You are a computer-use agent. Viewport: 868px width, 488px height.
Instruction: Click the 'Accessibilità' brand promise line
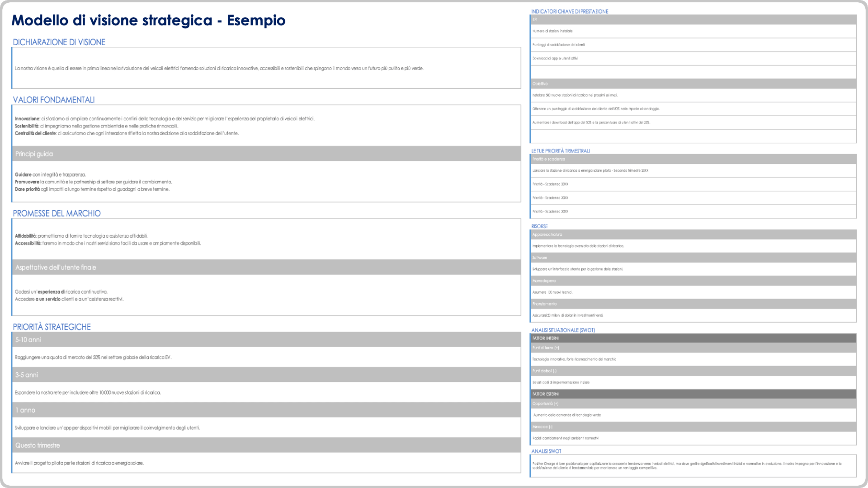click(108, 243)
